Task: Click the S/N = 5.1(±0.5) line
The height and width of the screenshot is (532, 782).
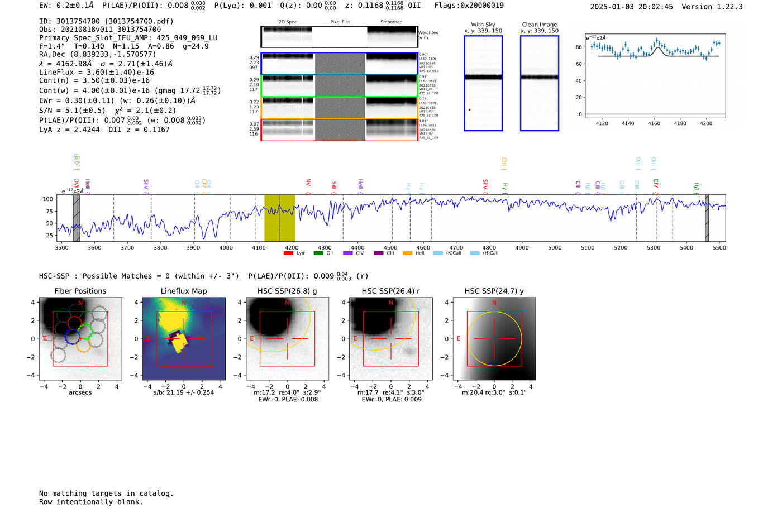Action: point(107,110)
